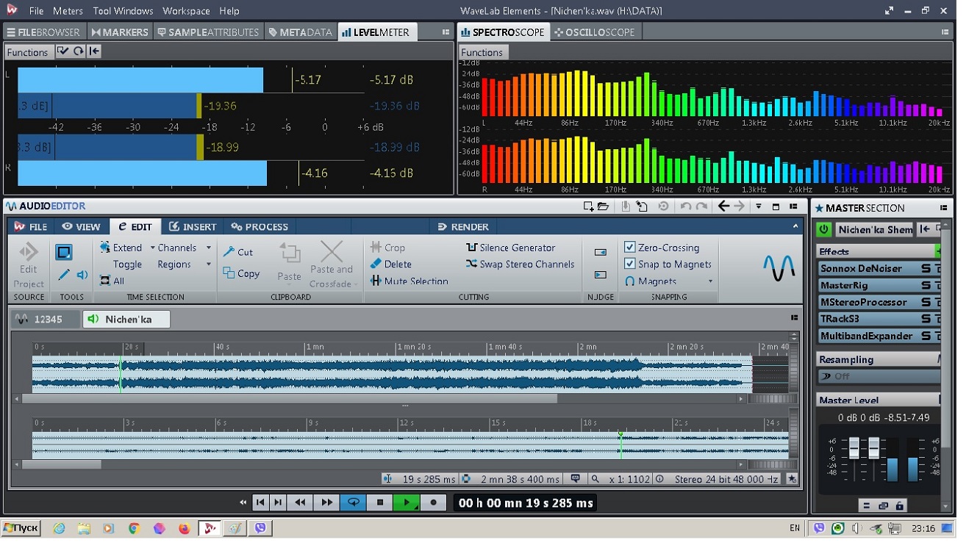Click the time counter display
The height and width of the screenshot is (551, 980).
(525, 503)
